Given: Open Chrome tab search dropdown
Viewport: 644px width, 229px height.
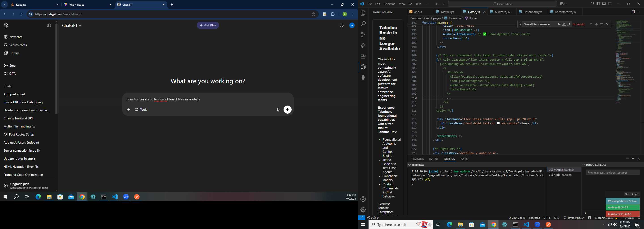Looking at the screenshot, I should tap(4, 4).
